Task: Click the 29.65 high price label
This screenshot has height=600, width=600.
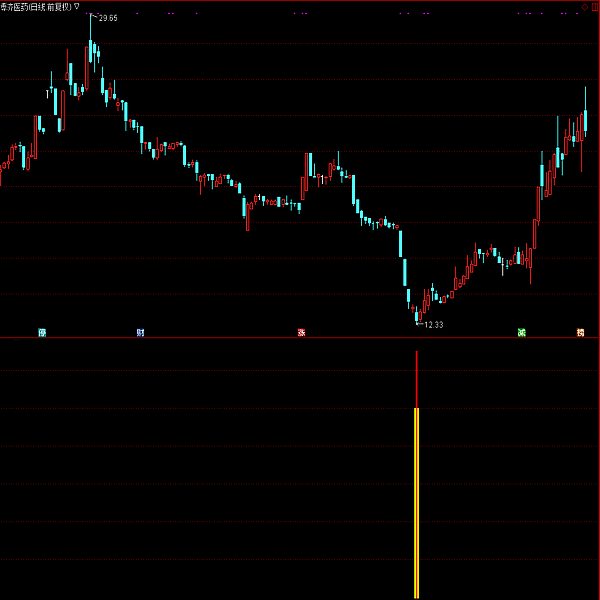Action: [x=107, y=18]
